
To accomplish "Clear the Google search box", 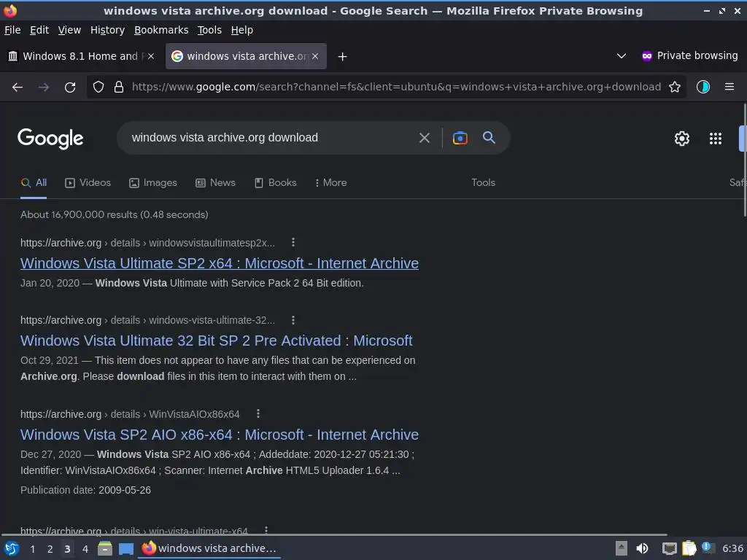I will point(424,138).
